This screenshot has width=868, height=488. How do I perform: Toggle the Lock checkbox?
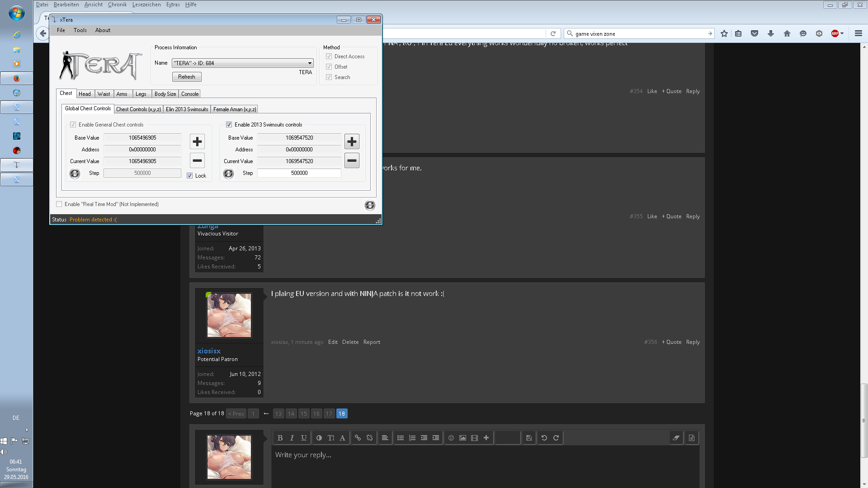click(x=190, y=176)
